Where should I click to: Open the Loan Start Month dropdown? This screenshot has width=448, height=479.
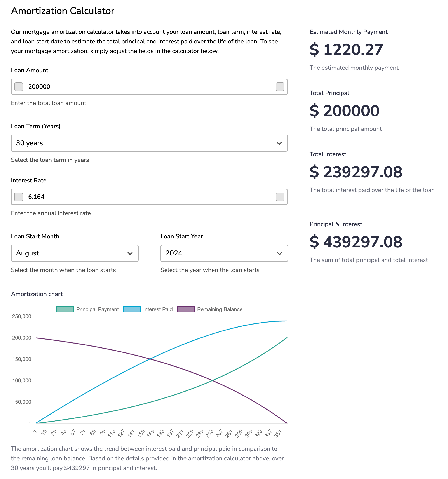click(75, 253)
